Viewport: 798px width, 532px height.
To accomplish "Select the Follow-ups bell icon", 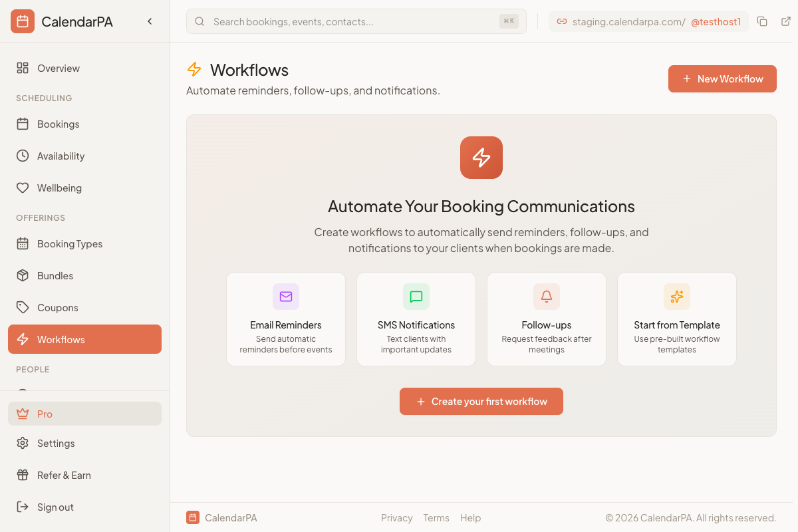I will [x=546, y=297].
